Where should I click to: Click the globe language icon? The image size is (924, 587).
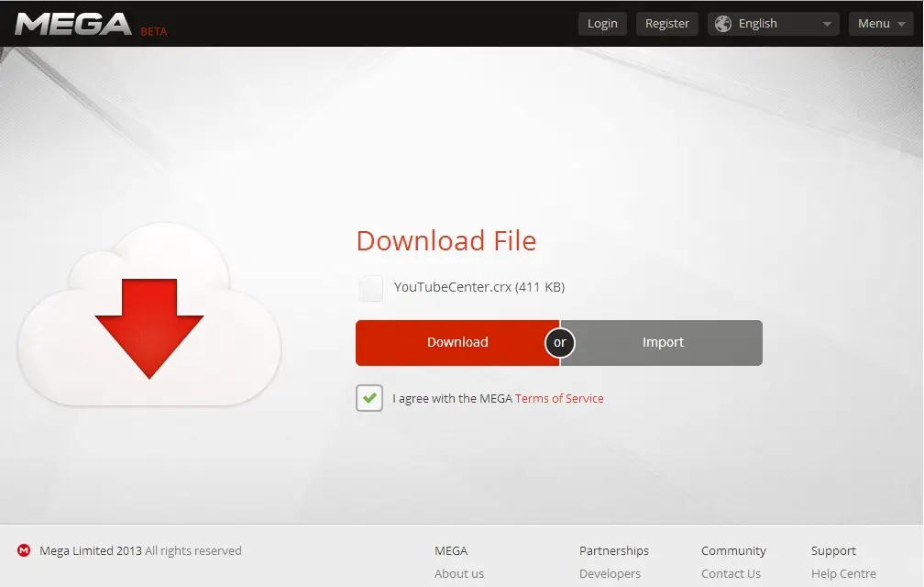[723, 24]
